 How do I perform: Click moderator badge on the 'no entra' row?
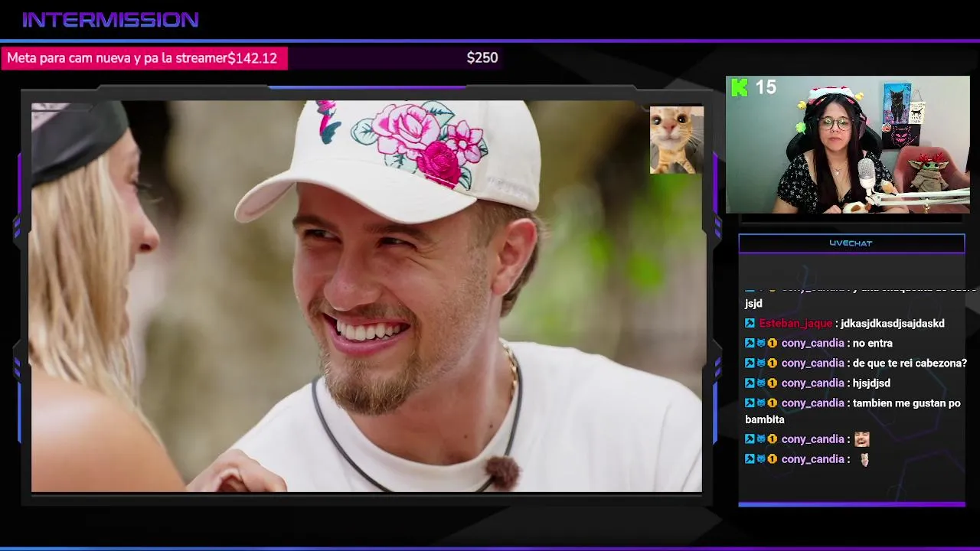point(750,344)
